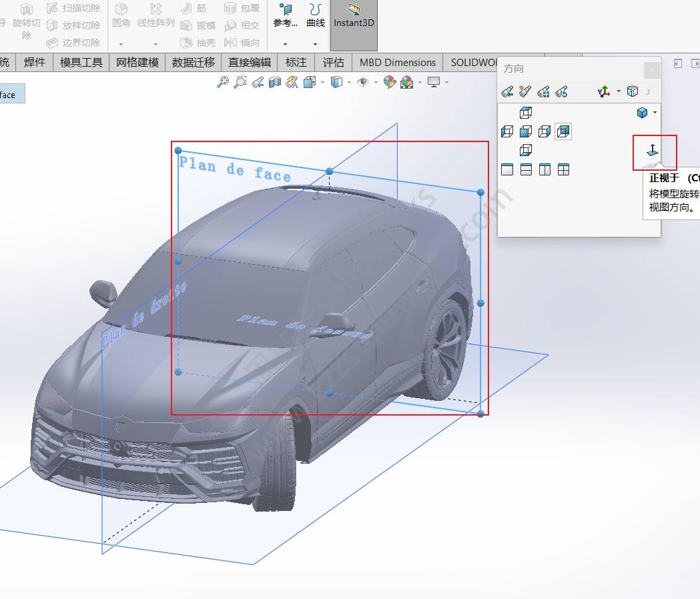Expand the 参考 dropdown arrow

click(x=285, y=44)
